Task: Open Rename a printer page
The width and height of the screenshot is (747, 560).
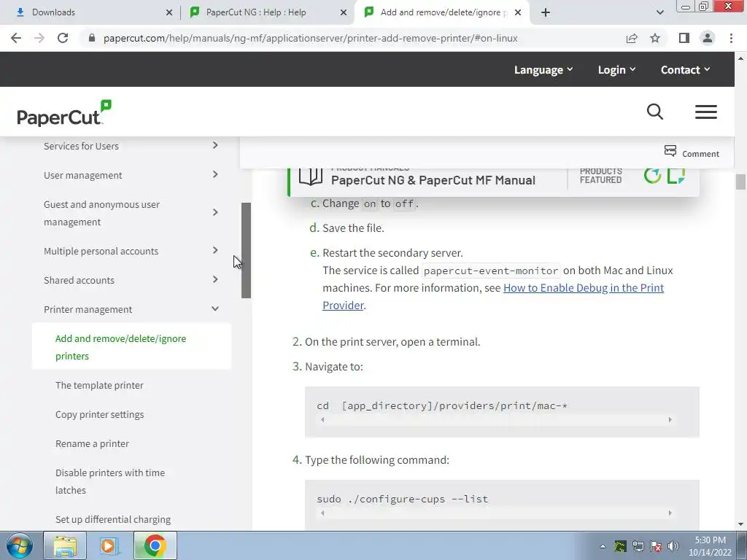Action: pyautogui.click(x=92, y=443)
